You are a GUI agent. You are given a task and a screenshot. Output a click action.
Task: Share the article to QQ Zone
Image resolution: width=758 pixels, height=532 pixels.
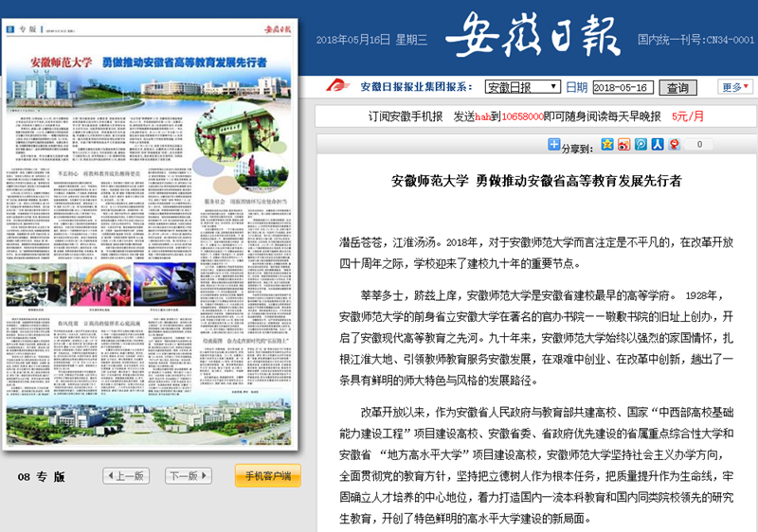click(607, 144)
